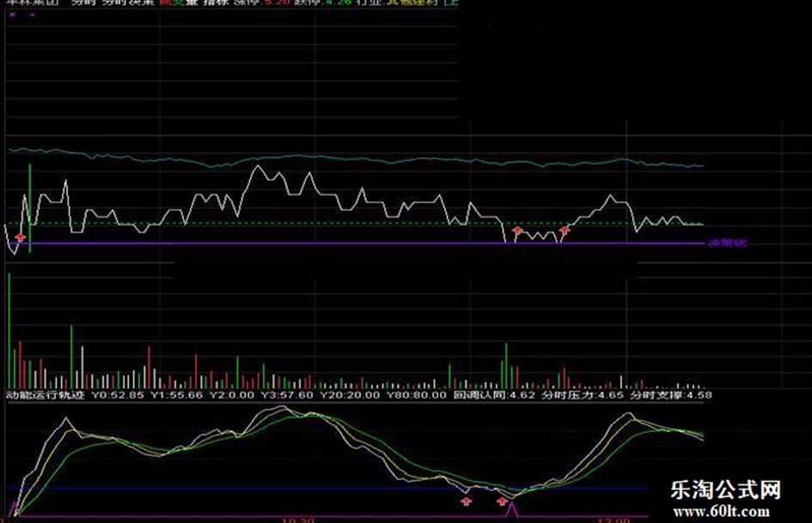Click the red buy arrow at the chart's far left
The width and height of the screenshot is (812, 523).
pyautogui.click(x=21, y=236)
